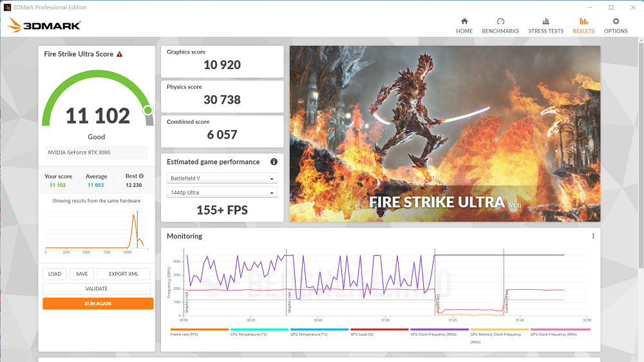The image size is (644, 362).
Task: Click the 3DMark app icon in title bar
Action: point(7,7)
